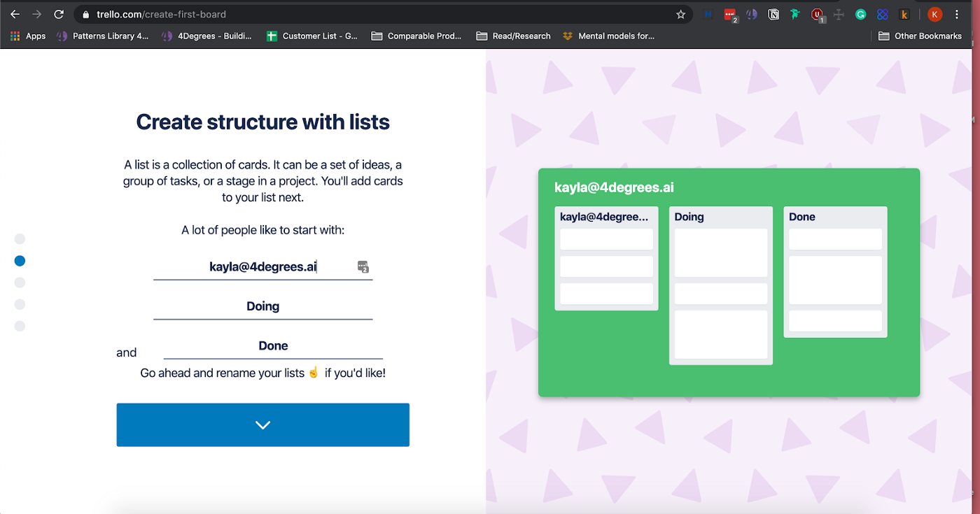Edit the Done list name field
980x514 pixels.
(273, 345)
